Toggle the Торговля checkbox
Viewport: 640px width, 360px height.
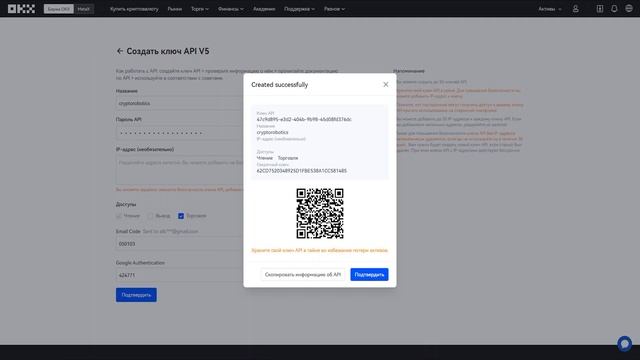(181, 216)
